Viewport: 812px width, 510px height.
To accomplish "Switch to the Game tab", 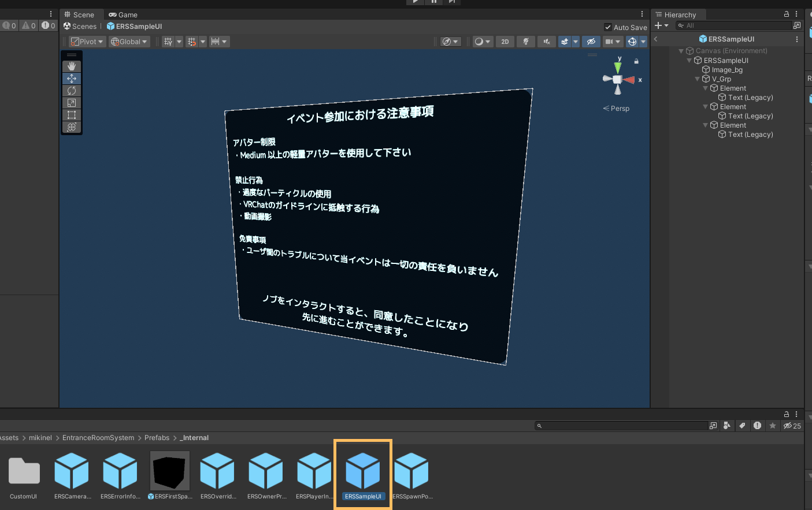I will [123, 14].
